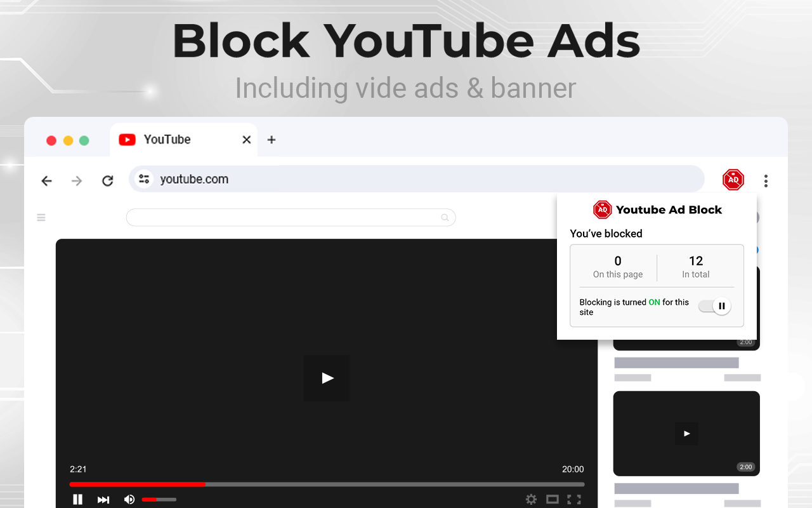Click the search magnifier icon
The width and height of the screenshot is (812, 508).
[445, 218]
